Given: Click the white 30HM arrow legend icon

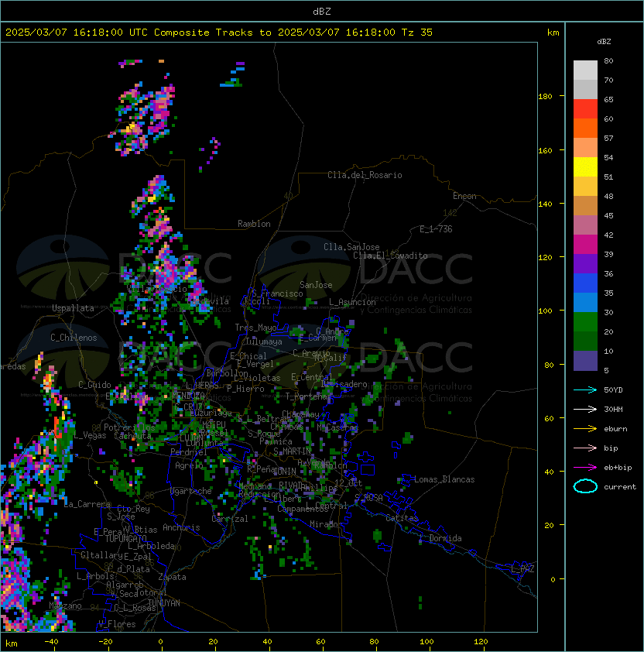Looking at the screenshot, I should (x=585, y=410).
